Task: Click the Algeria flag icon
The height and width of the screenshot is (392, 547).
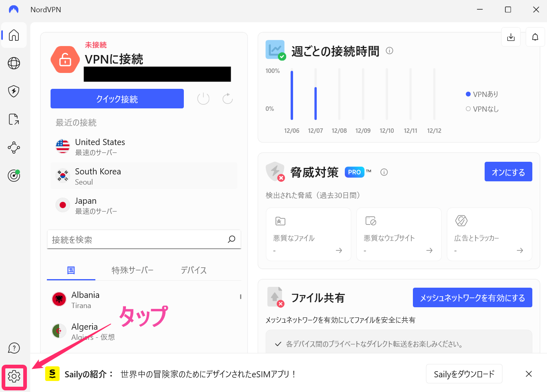Action: click(x=59, y=331)
